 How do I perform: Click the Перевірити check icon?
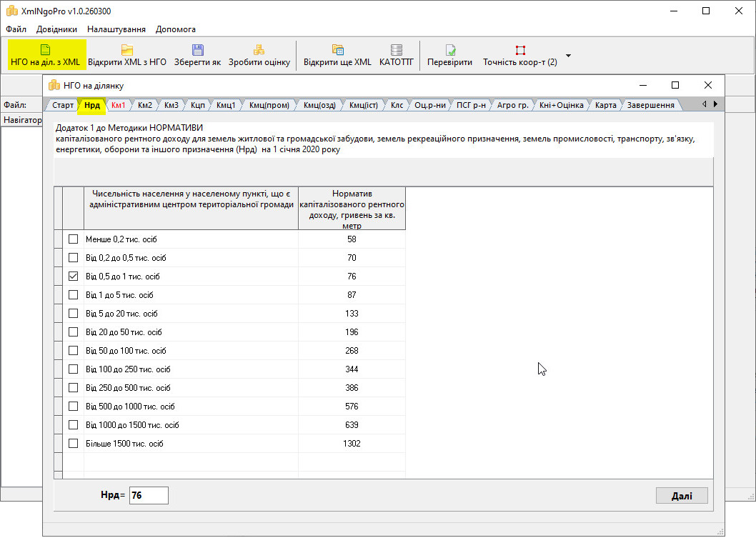pyautogui.click(x=450, y=50)
